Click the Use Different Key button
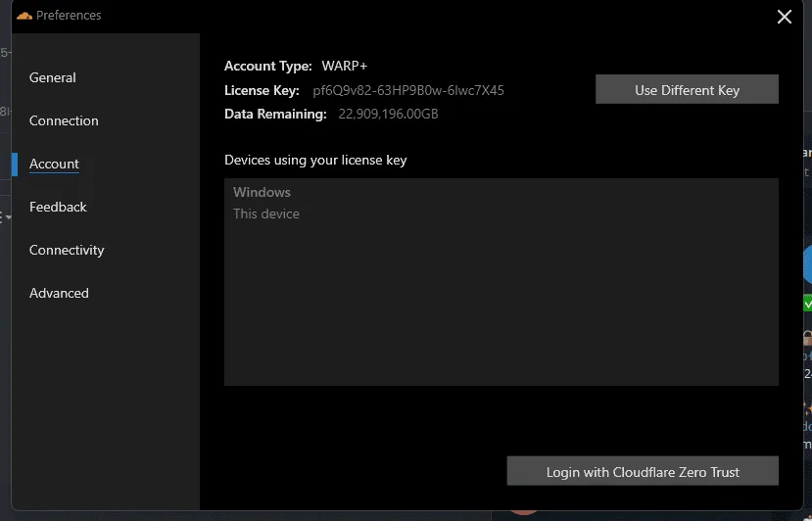This screenshot has width=812, height=521. [x=687, y=89]
